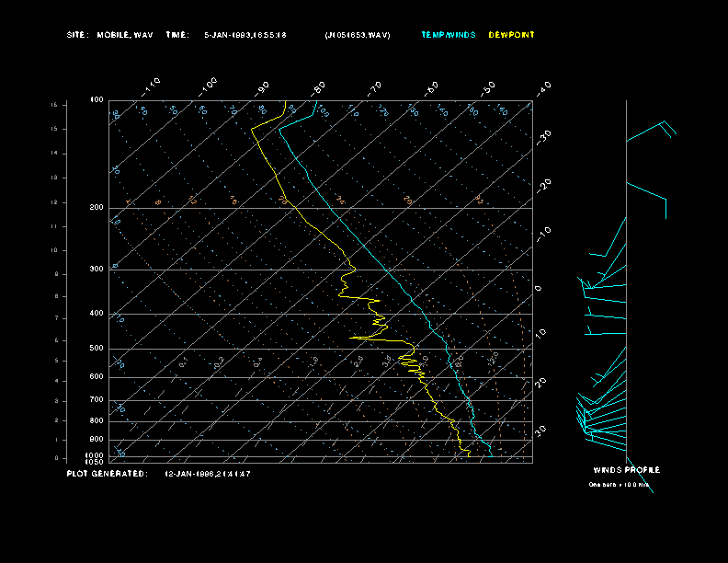Click the 700 pressure level label
Image resolution: width=728 pixels, height=563 pixels.
pyautogui.click(x=97, y=399)
